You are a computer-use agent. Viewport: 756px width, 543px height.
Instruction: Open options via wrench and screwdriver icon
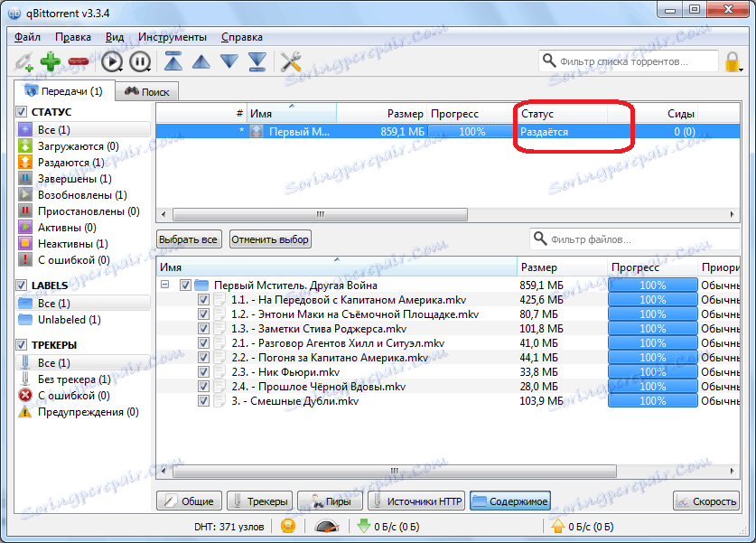click(291, 61)
